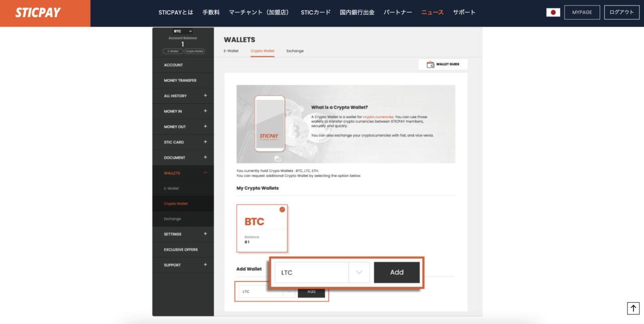
Task: Click the WALLETS label in the sidebar
Action: pyautogui.click(x=172, y=173)
